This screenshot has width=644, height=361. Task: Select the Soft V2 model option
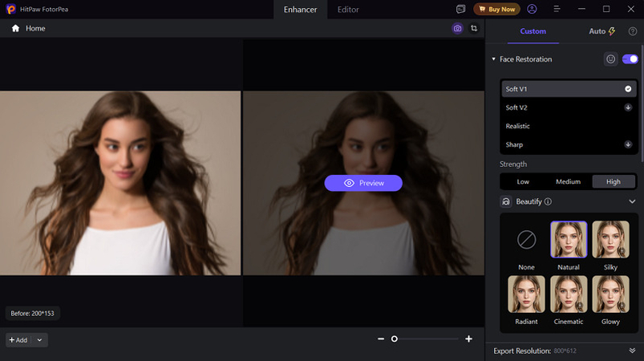569,107
